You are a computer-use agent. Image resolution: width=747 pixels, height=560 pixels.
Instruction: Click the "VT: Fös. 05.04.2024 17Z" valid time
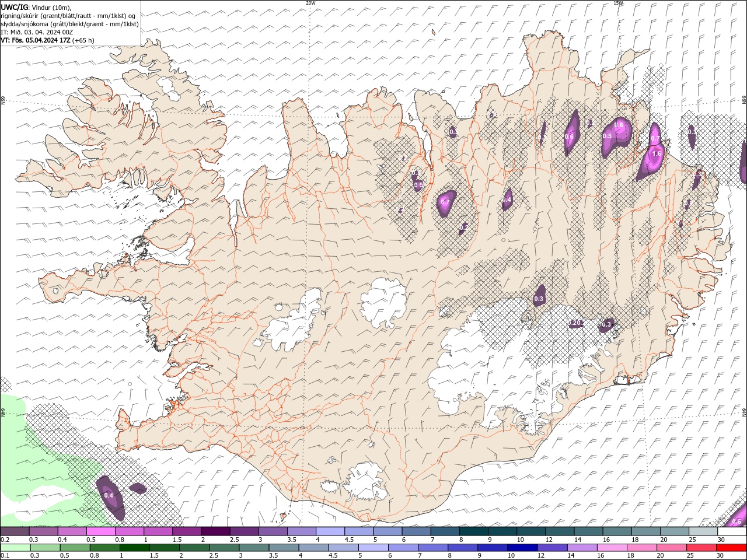click(36, 40)
